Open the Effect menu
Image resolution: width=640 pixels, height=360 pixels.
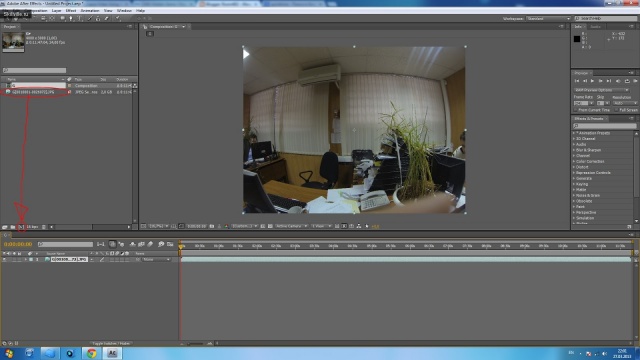pos(71,11)
